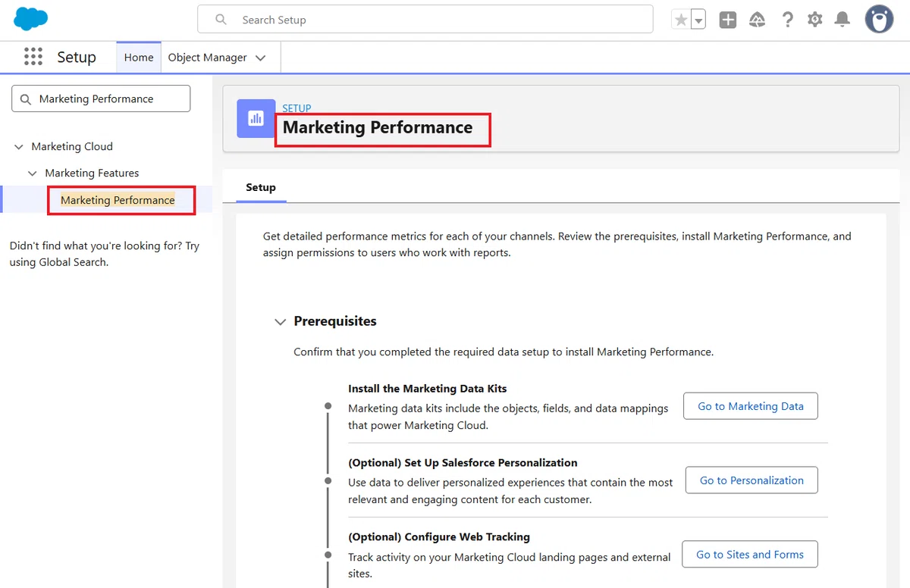This screenshot has width=910, height=588.
Task: Click the Quick Find box with Marketing Performance
Action: coord(101,99)
